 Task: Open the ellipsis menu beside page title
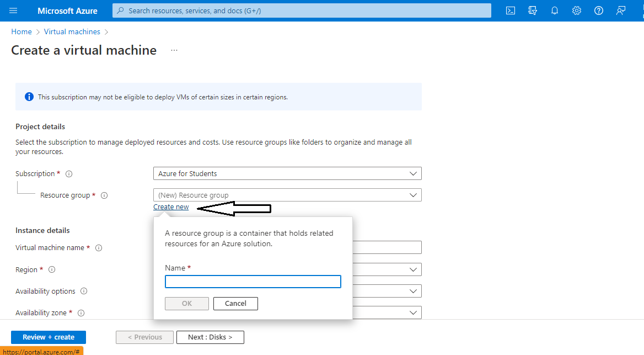174,50
